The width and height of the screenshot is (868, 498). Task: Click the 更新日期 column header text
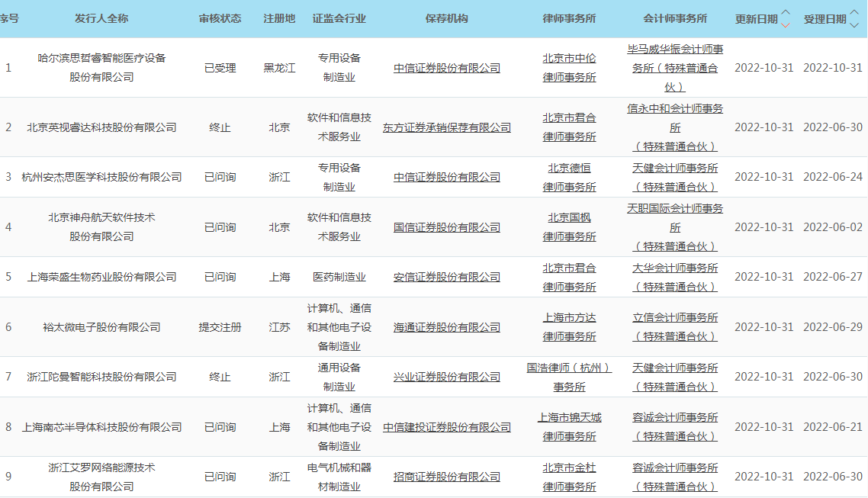[756, 19]
